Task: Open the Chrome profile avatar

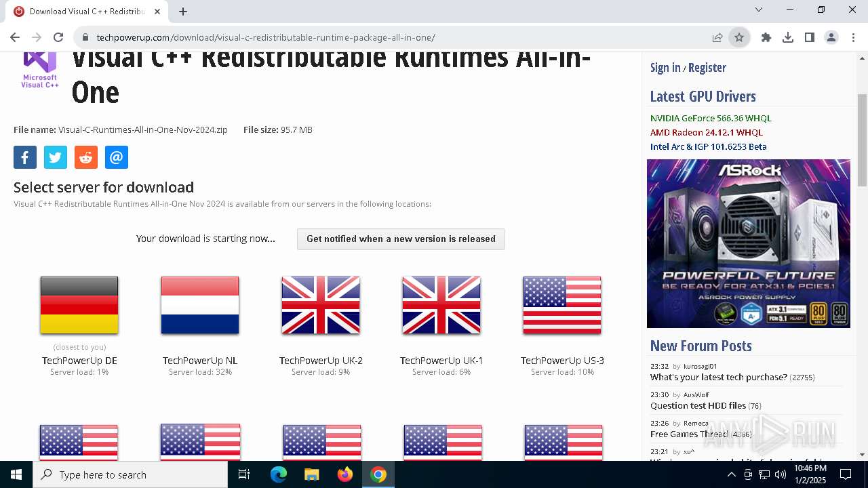Action: click(x=831, y=37)
